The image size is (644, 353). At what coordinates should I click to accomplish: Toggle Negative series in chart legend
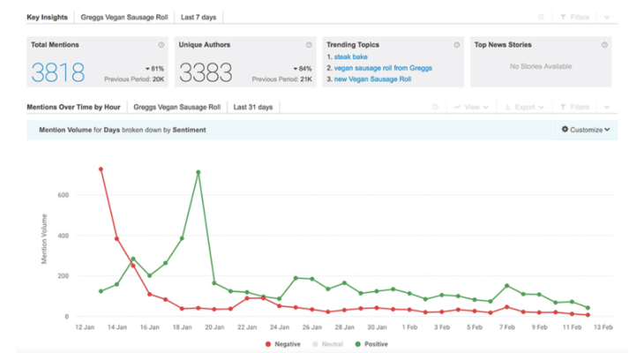283,344
